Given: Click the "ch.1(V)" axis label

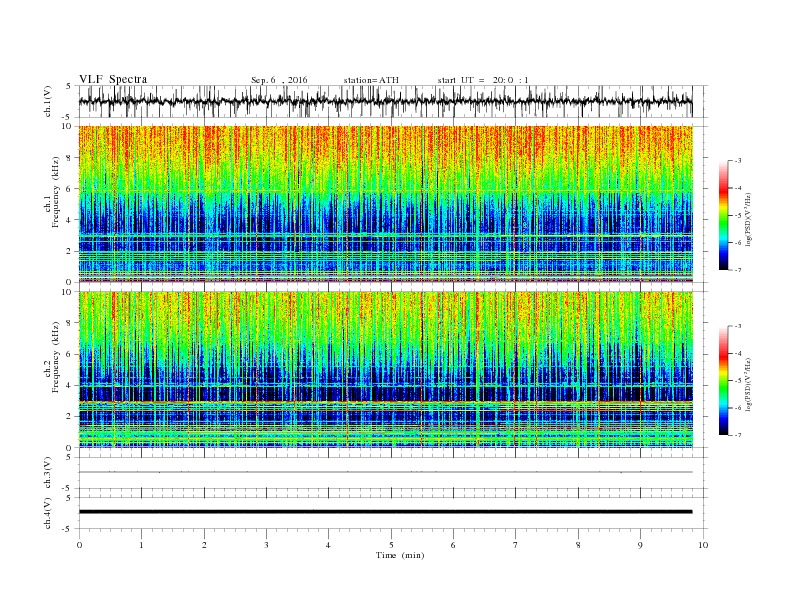Looking at the screenshot, I should pos(48,101).
